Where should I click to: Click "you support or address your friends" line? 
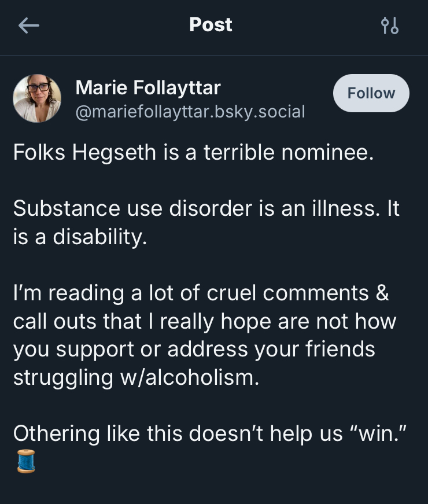(x=194, y=350)
